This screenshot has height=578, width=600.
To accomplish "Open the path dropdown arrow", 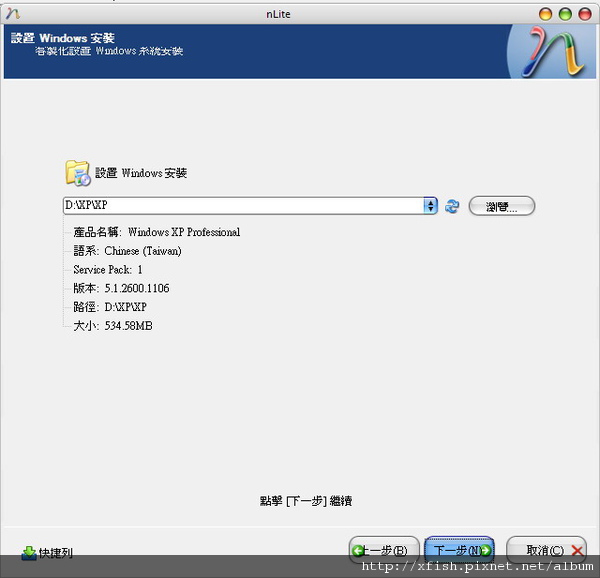I will pyautogui.click(x=430, y=206).
